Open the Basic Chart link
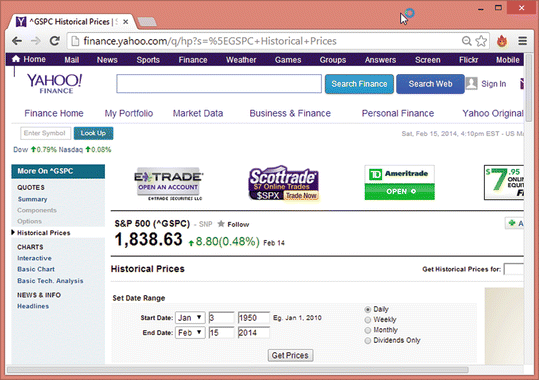The image size is (539, 380). [x=36, y=269]
